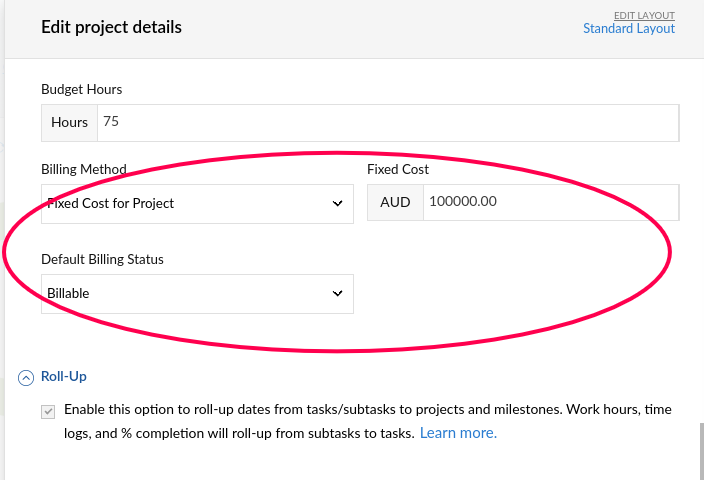
Task: Click the Default Billing Status dropdown arrow
Action: (337, 294)
